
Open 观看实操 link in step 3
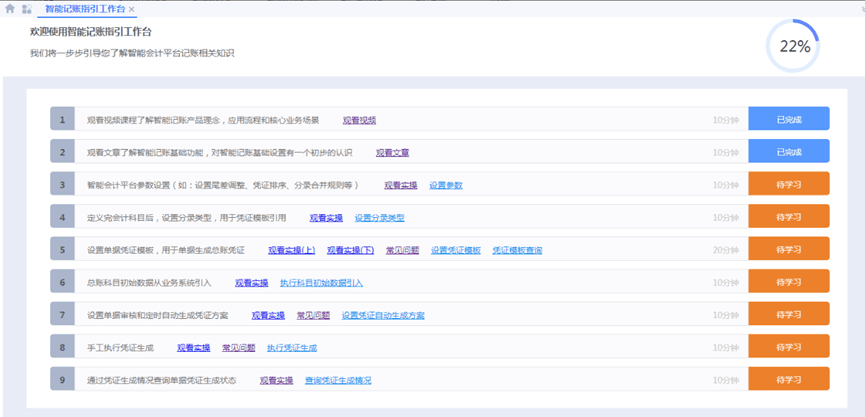click(401, 185)
